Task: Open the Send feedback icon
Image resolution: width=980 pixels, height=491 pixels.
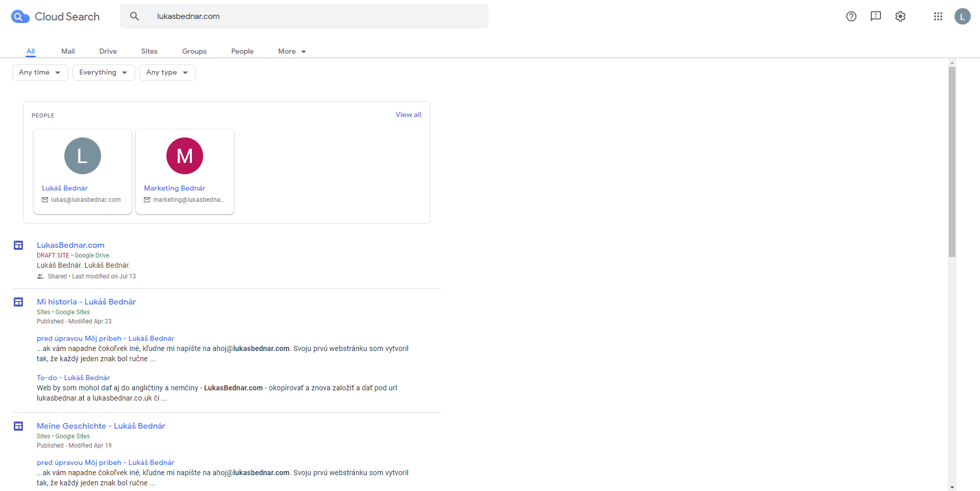Action: tap(876, 16)
